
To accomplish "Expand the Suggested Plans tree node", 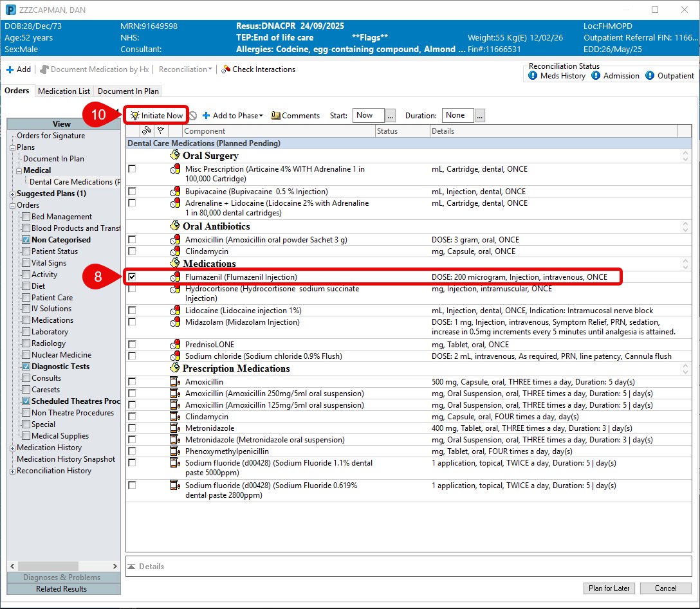I will pyautogui.click(x=12, y=194).
